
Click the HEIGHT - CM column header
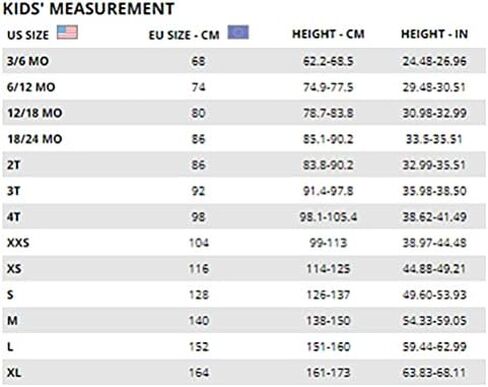coord(328,34)
